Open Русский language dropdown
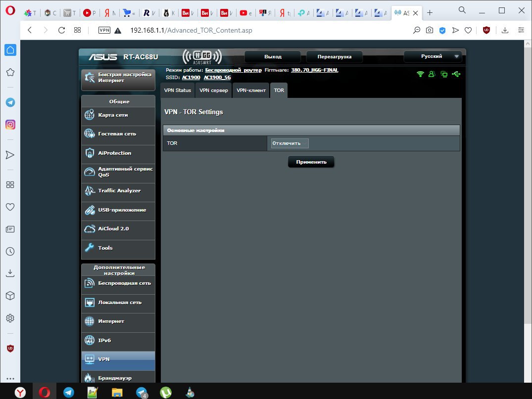This screenshot has height=399, width=532. pos(433,56)
